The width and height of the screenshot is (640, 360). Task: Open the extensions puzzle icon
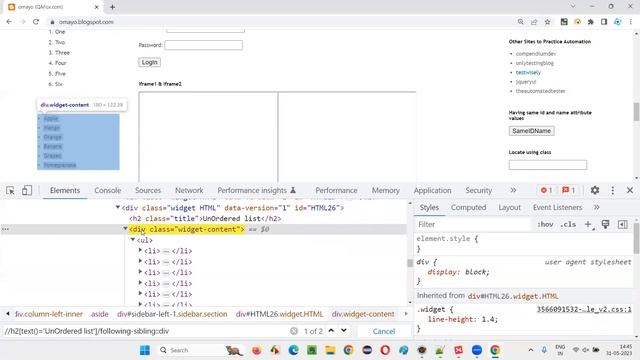click(x=591, y=22)
